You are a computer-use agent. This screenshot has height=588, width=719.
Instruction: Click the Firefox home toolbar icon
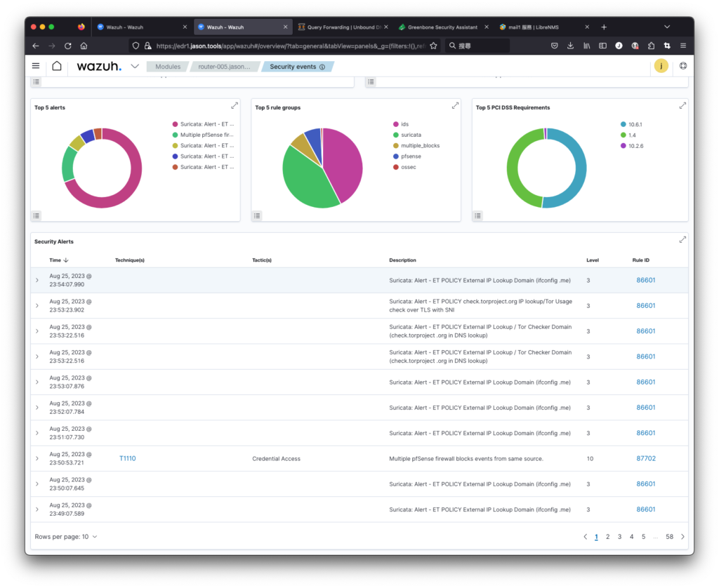84,46
